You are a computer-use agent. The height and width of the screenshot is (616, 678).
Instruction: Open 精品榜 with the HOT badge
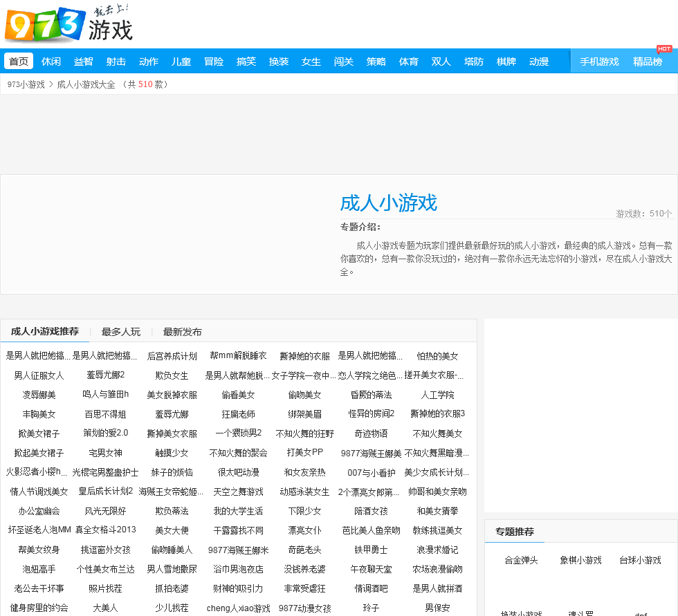(x=648, y=62)
